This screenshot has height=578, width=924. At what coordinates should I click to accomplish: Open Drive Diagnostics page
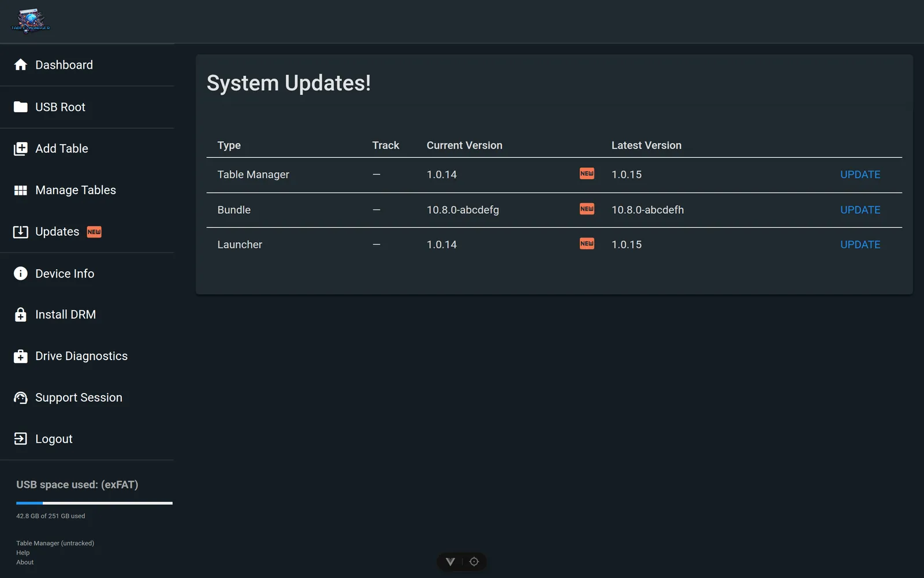[87, 356]
